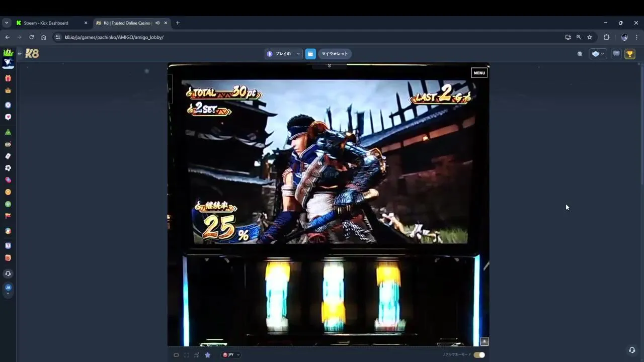Expand the JA language selector in sidebar
The width and height of the screenshot is (644, 362).
click(8, 289)
